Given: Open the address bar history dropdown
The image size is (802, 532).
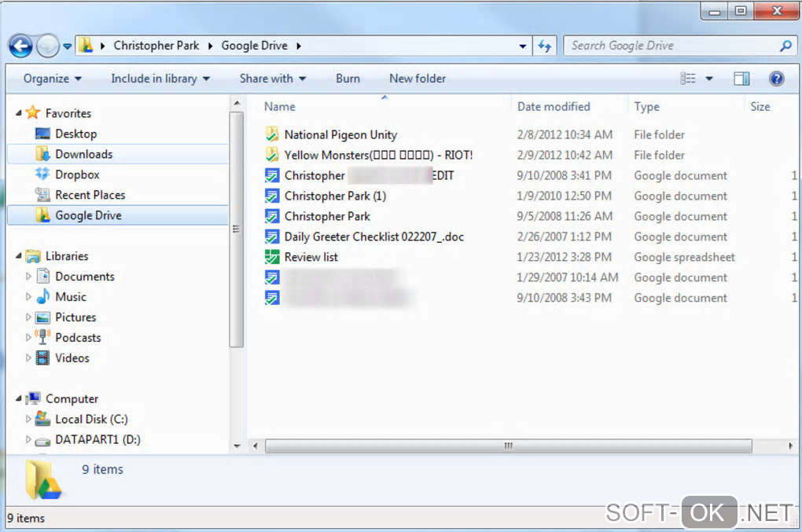Looking at the screenshot, I should (522, 46).
